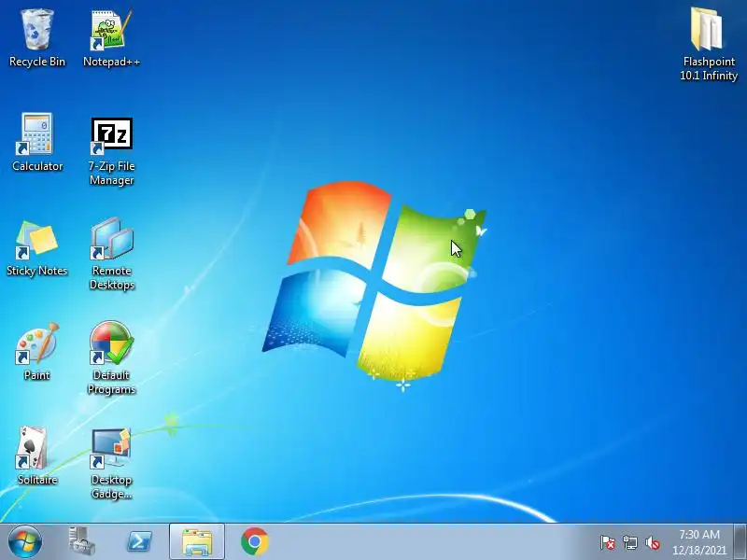The image size is (747, 560).
Task: Select the Calculator desktop shortcut
Action: 37,142
